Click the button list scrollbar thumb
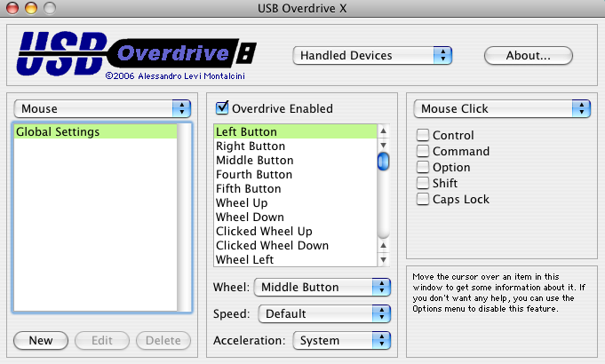Image resolution: width=605 pixels, height=364 pixels. (x=383, y=162)
